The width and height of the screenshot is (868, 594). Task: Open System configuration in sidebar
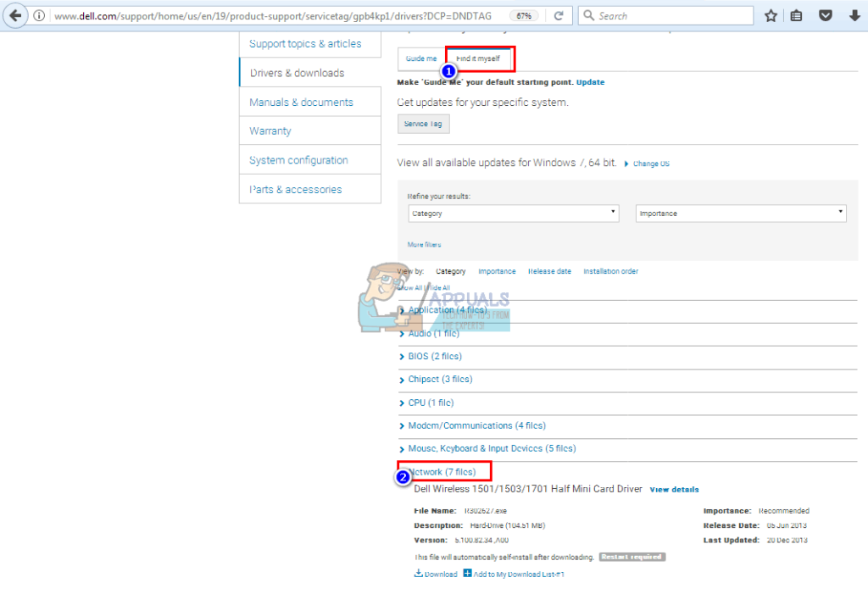point(298,160)
